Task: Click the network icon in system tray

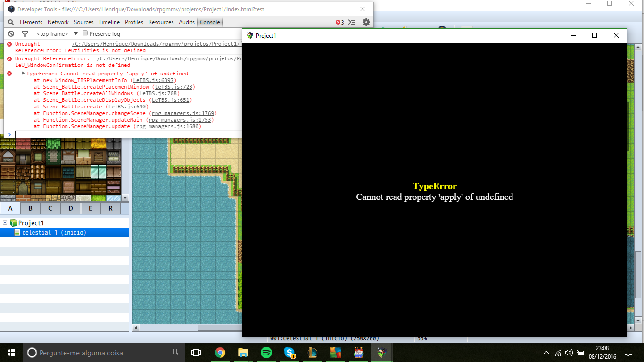Action: [x=558, y=353]
